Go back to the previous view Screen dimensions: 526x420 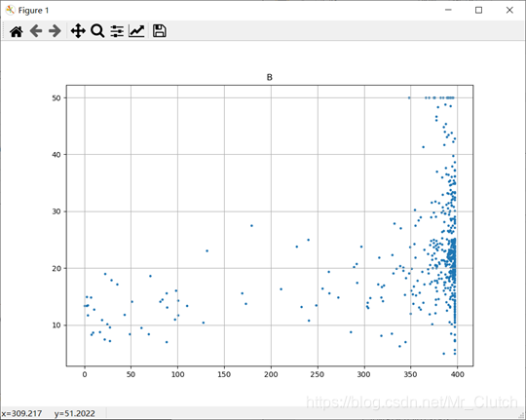coord(36,31)
